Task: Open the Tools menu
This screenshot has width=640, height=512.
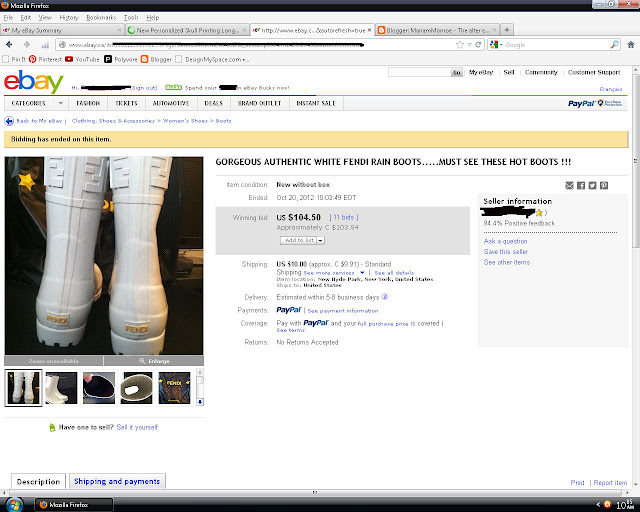Action: point(131,18)
